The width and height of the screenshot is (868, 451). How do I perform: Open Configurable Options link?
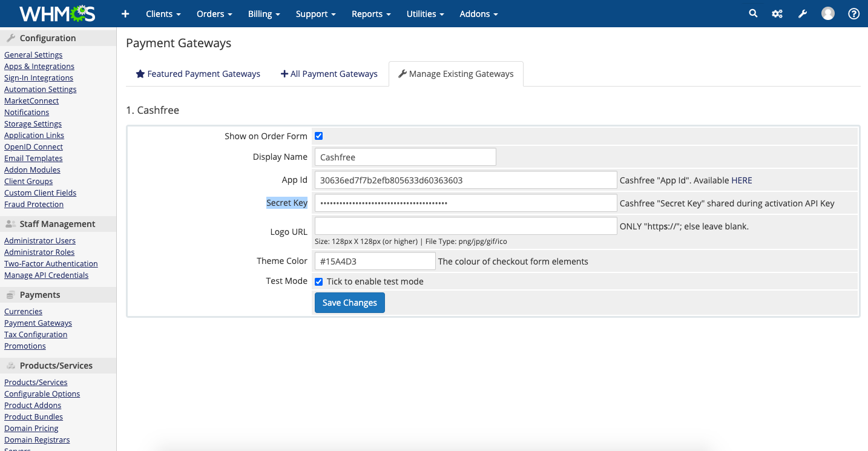pyautogui.click(x=42, y=394)
